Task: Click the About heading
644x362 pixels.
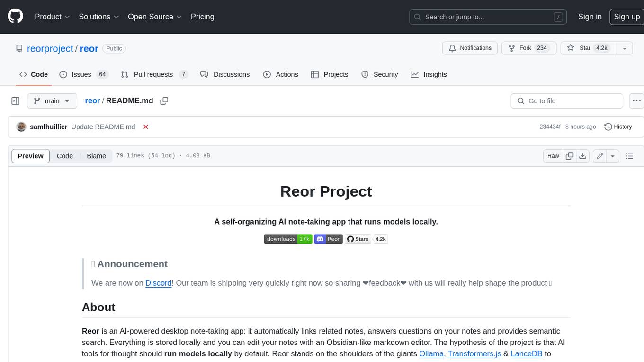Action: pyautogui.click(x=98, y=307)
